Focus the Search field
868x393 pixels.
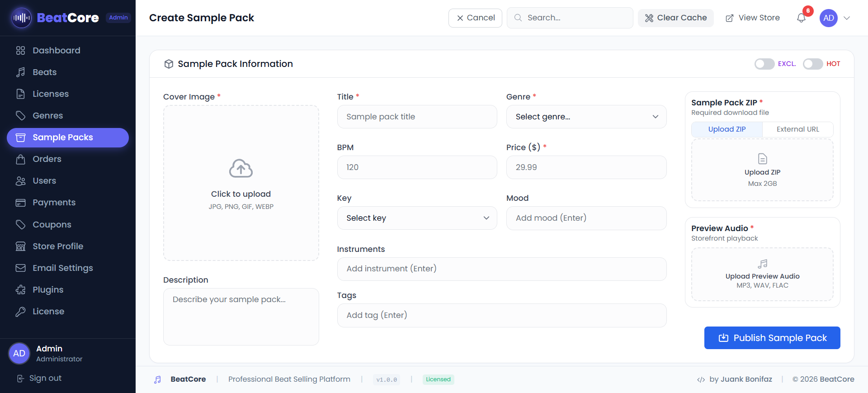570,18
